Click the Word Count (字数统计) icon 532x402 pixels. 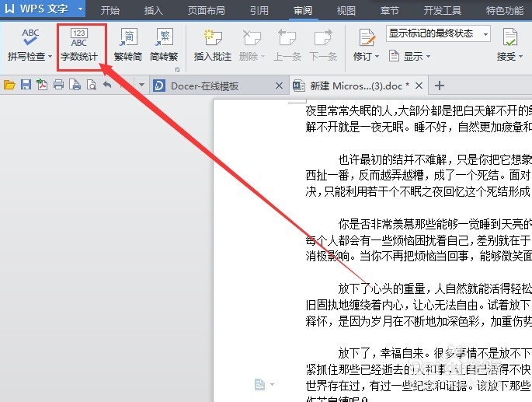(x=79, y=38)
